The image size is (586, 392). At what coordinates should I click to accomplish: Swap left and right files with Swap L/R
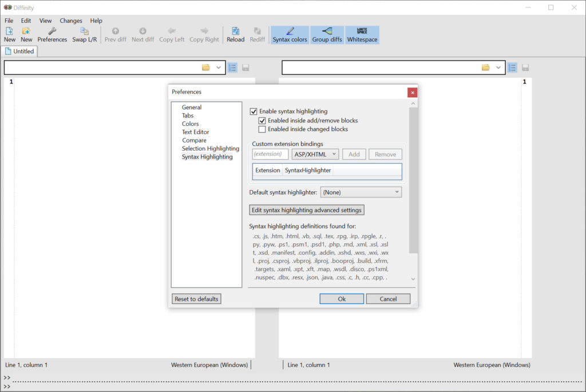[85, 35]
